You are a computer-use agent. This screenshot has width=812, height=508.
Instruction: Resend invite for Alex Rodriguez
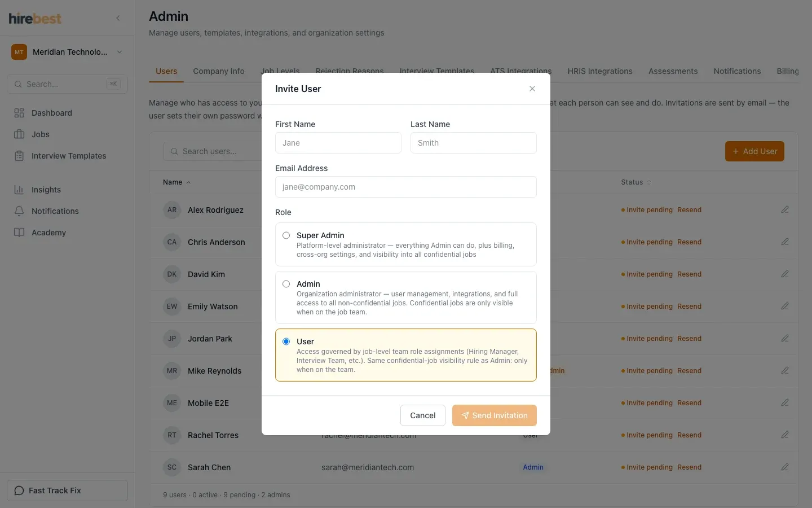689,210
